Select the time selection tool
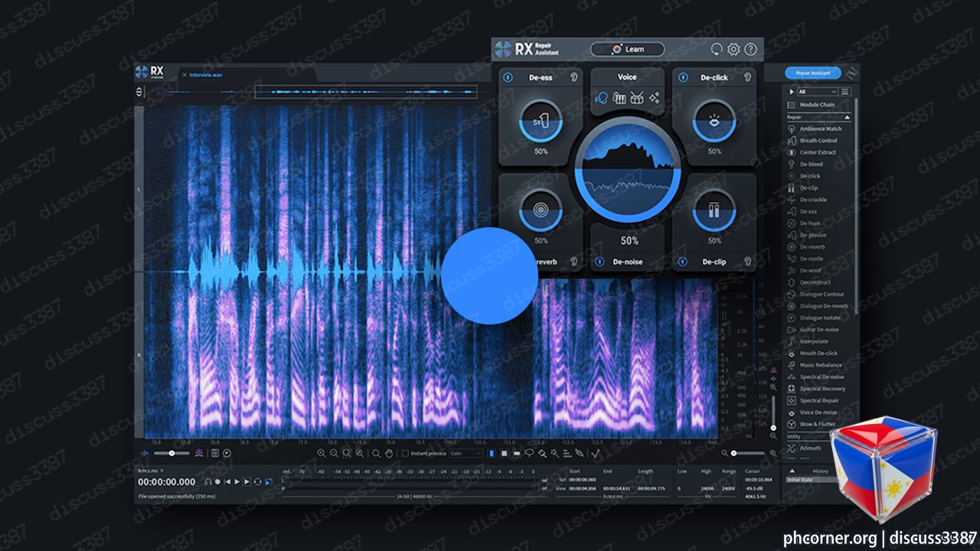This screenshot has height=551, width=980. tap(492, 453)
